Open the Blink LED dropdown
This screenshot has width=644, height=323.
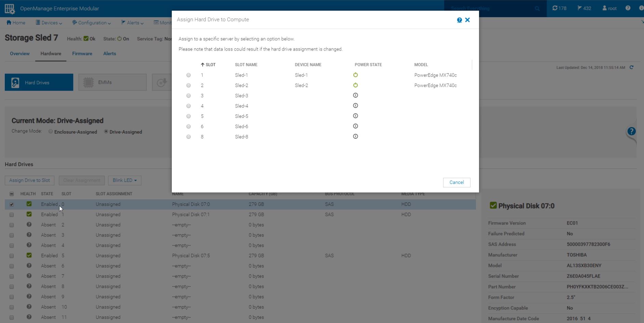click(x=125, y=180)
